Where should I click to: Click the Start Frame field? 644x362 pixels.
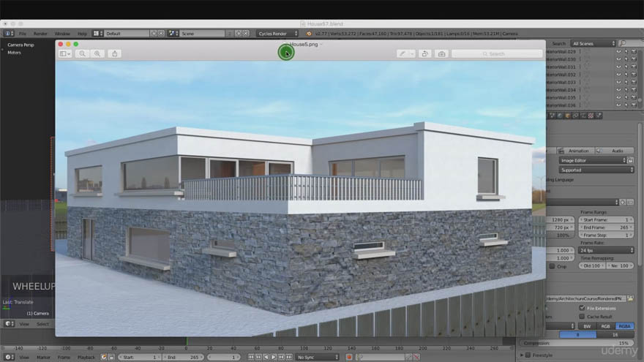click(x=606, y=220)
